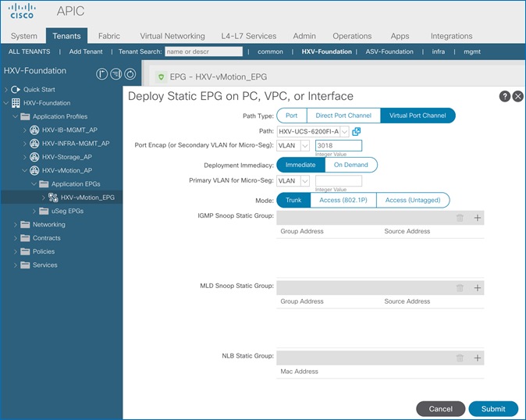Click Add Tenant link
The height and width of the screenshot is (420, 526).
pyautogui.click(x=86, y=52)
